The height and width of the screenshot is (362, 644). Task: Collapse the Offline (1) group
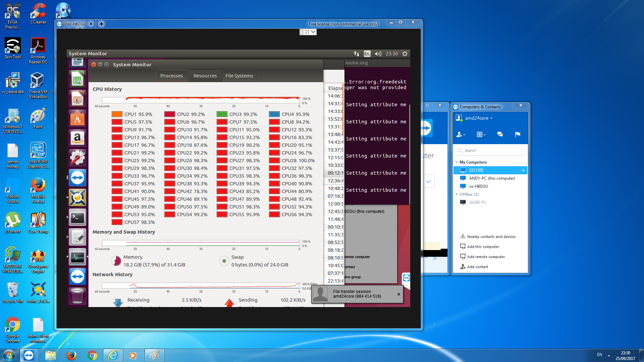coord(457,194)
